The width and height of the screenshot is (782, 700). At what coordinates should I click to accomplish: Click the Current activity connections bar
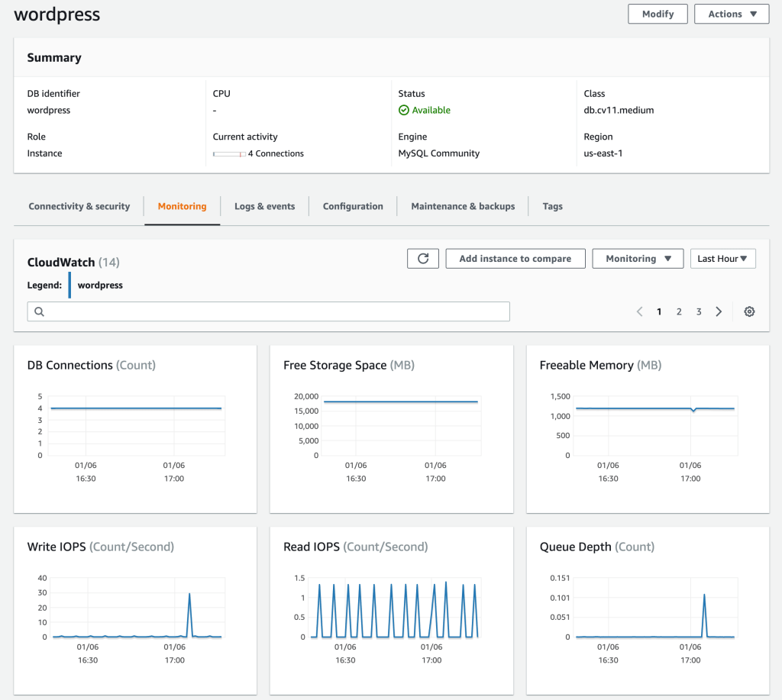pos(229,154)
